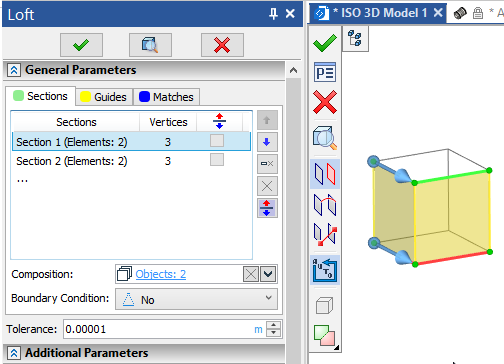
Task: Open the model tree icon in viewport
Action: (x=355, y=38)
